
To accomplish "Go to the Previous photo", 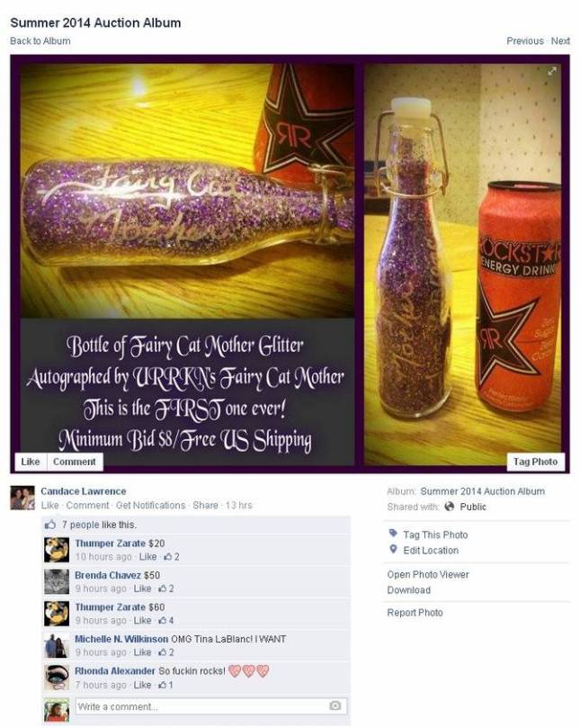I will (525, 40).
